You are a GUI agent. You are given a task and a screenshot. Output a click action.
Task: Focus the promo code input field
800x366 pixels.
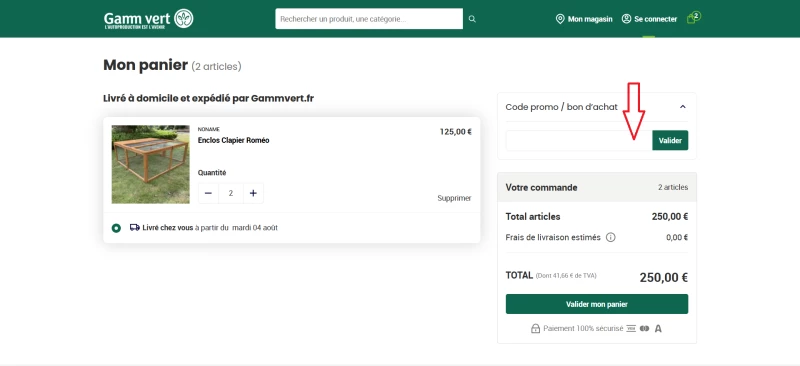579,140
